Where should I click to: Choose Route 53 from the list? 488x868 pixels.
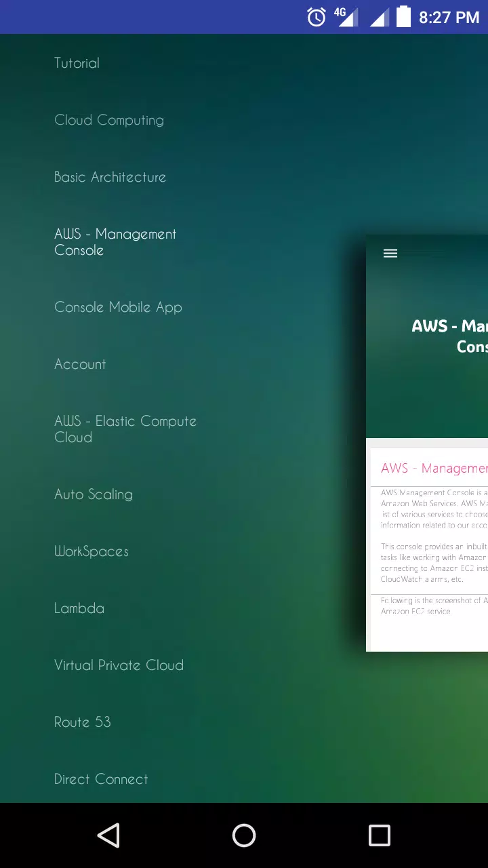pos(83,722)
